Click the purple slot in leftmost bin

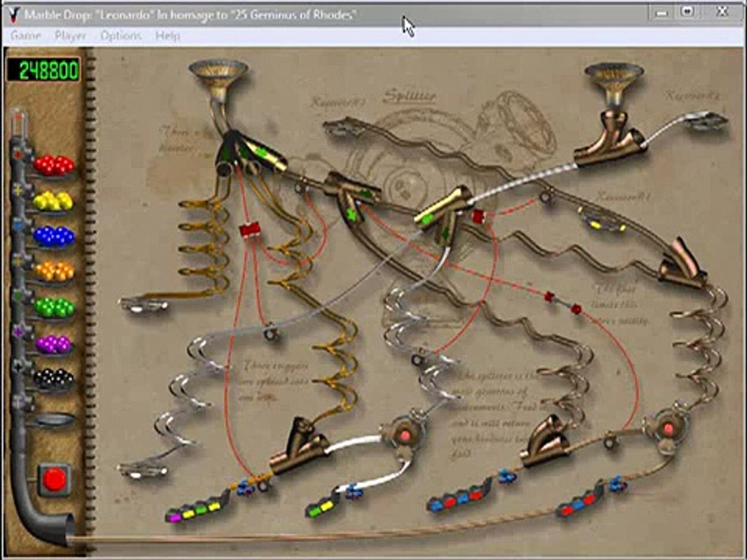[x=175, y=516]
